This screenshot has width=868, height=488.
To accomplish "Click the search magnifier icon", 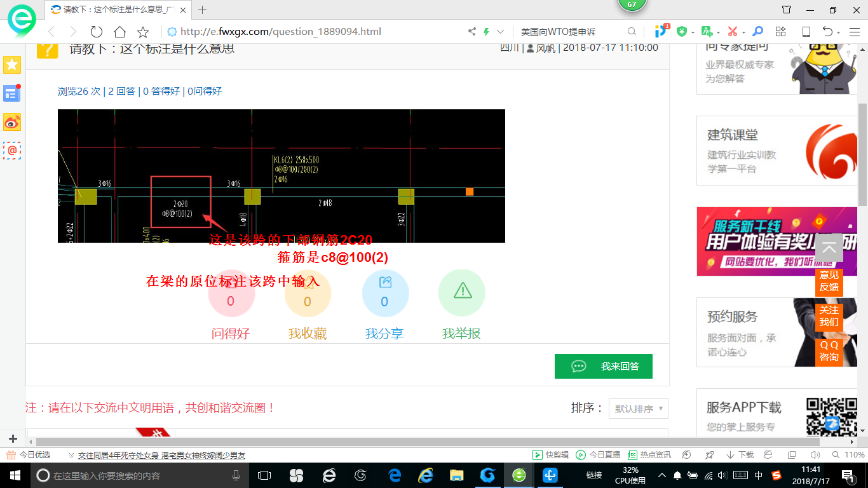I will (632, 32).
